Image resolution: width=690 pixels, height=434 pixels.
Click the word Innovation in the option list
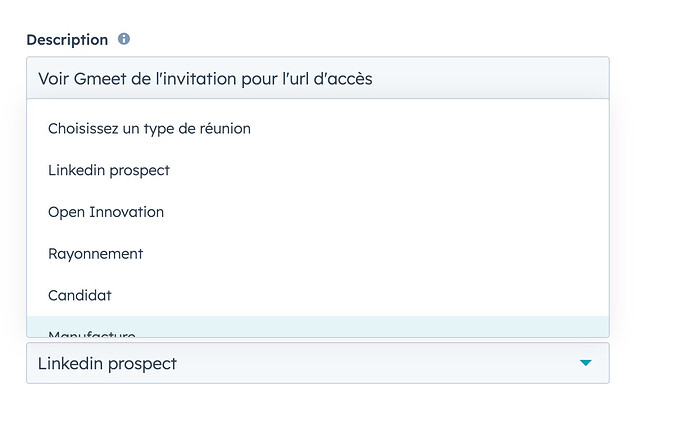126,212
